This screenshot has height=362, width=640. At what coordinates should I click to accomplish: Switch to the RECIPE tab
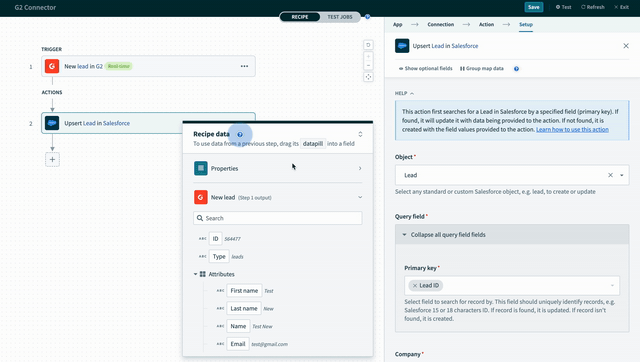pyautogui.click(x=300, y=17)
